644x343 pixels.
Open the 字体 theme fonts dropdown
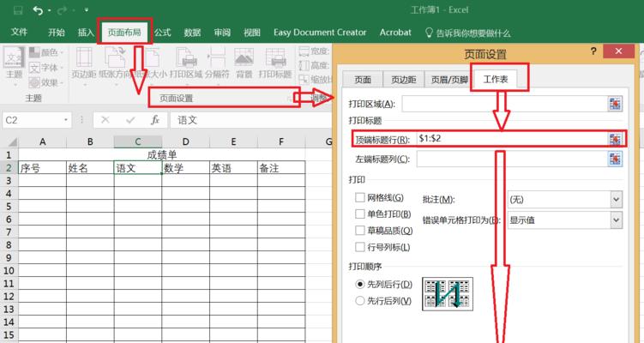coord(46,68)
